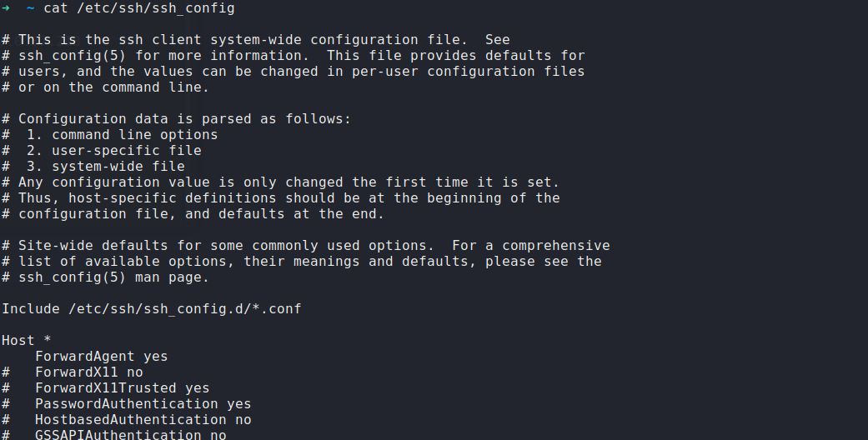868x440 pixels.
Task: Click the cat command in the prompt
Action: click(55, 8)
